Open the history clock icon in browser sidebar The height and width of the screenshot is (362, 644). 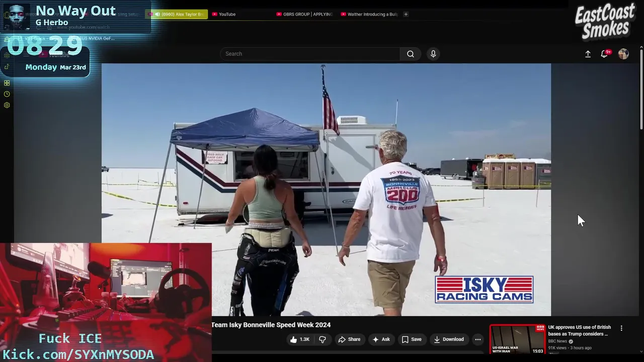[7, 94]
